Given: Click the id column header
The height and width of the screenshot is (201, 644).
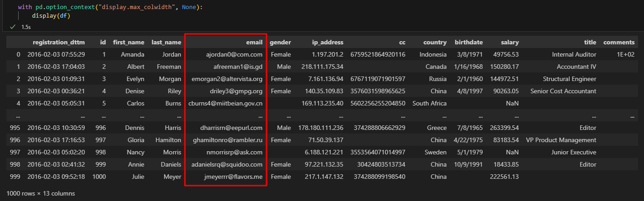Looking at the screenshot, I should pyautogui.click(x=103, y=42).
